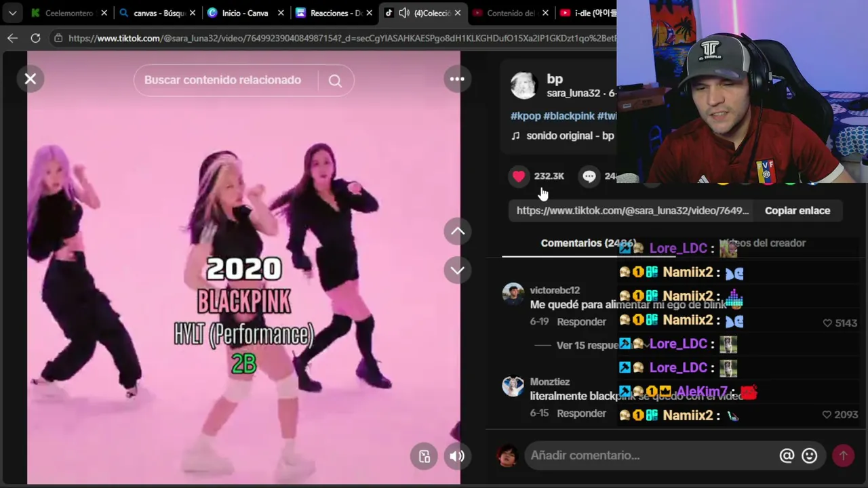Mute the video with the speaker button
Image resolution: width=868 pixels, height=488 pixels.
pos(457,456)
